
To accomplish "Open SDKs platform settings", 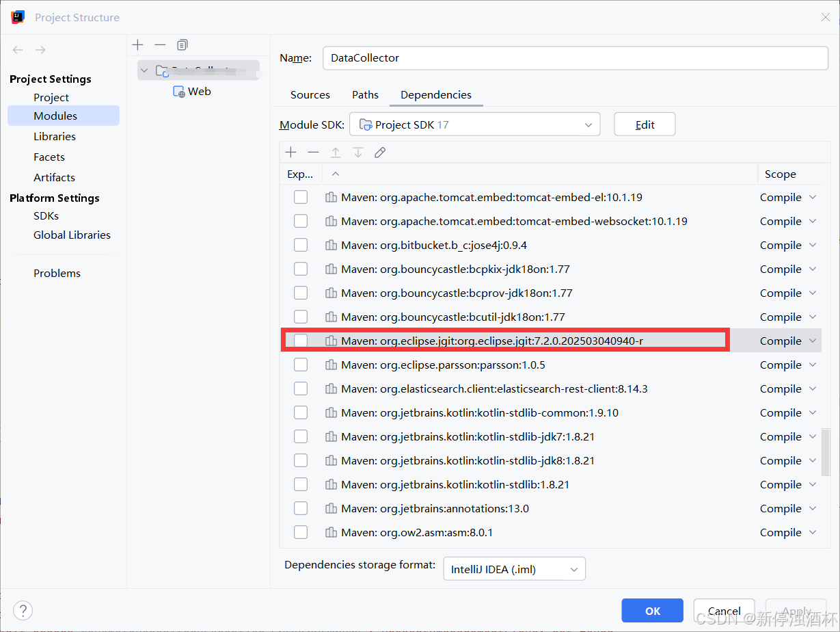I will coord(46,215).
